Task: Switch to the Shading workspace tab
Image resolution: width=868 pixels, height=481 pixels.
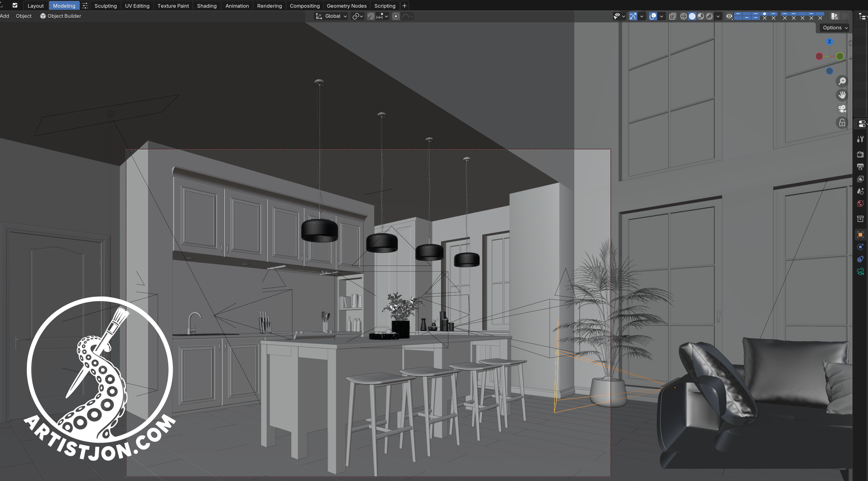Action: coord(207,6)
